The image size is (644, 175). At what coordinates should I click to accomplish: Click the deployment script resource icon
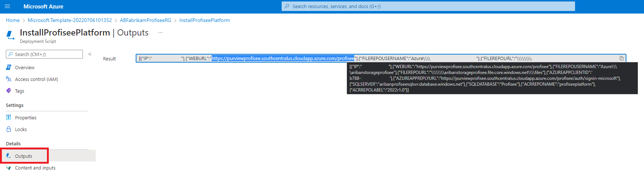pyautogui.click(x=11, y=36)
